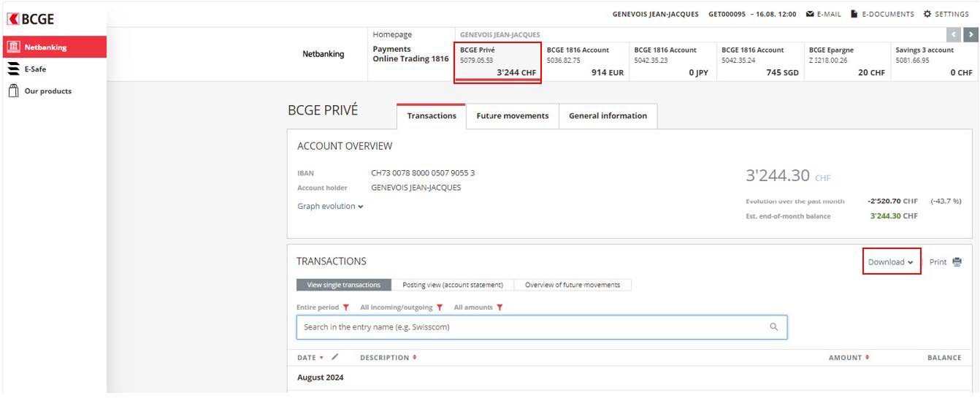This screenshot has height=398, width=980.
Task: Click the 3'244.30 balance amount
Action: coord(778,176)
